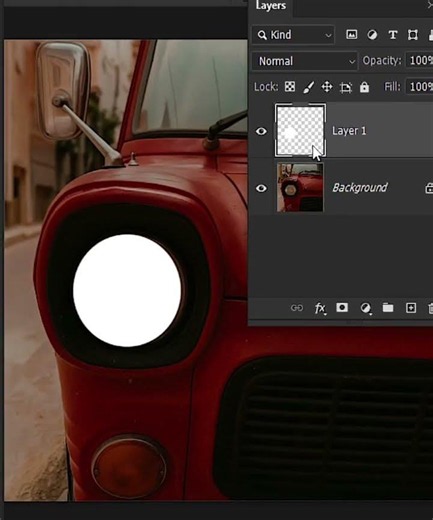Click the Layer 1 name

(x=349, y=131)
